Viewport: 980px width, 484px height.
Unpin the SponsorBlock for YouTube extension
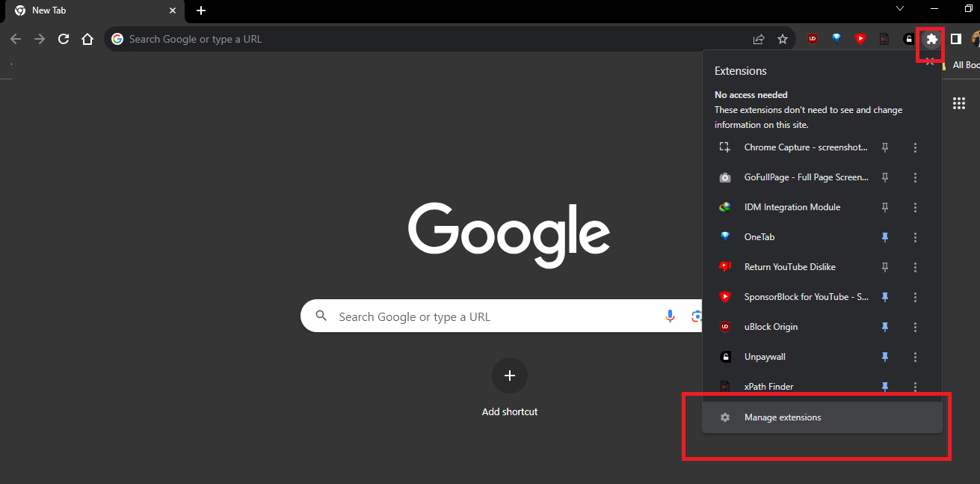885,297
